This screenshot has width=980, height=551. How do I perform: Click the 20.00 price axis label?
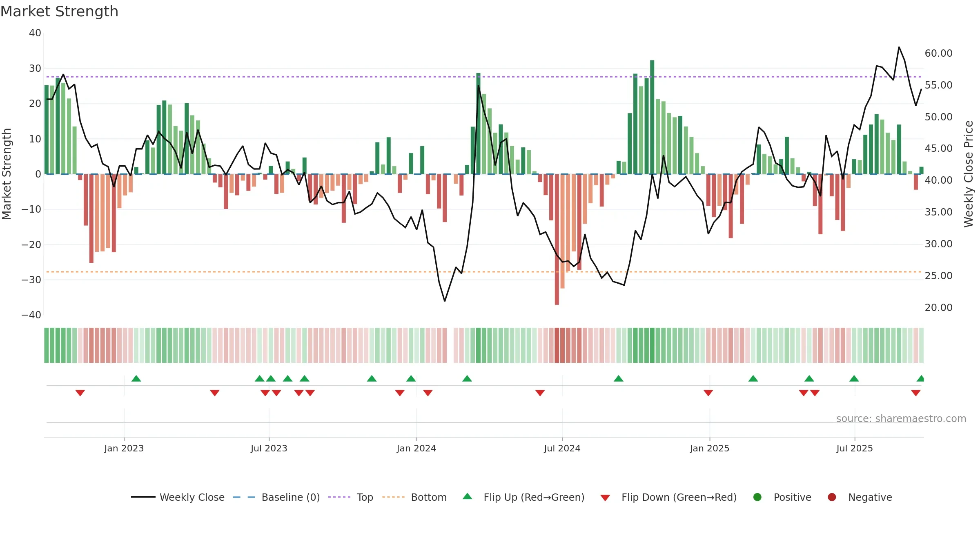939,308
